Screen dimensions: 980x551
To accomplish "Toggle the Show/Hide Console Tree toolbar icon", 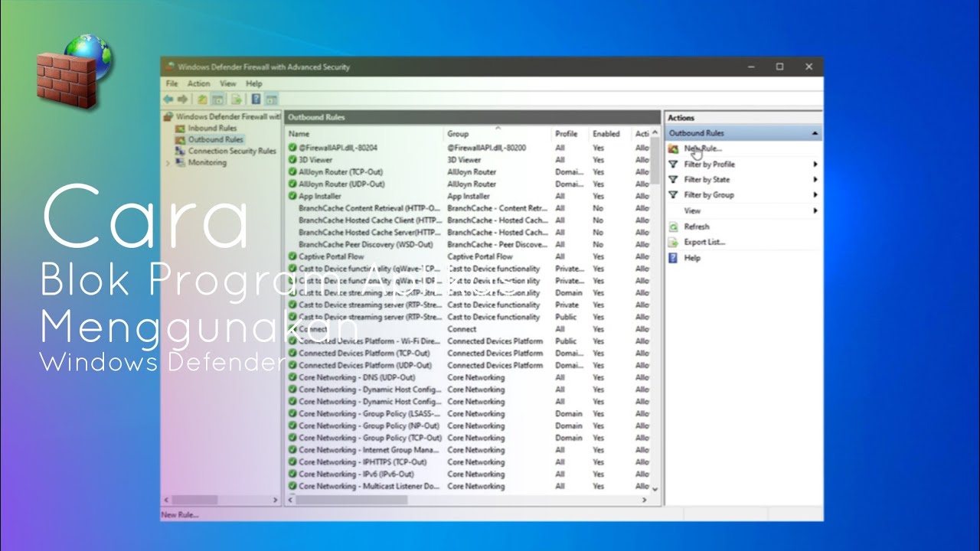I will 217,99.
